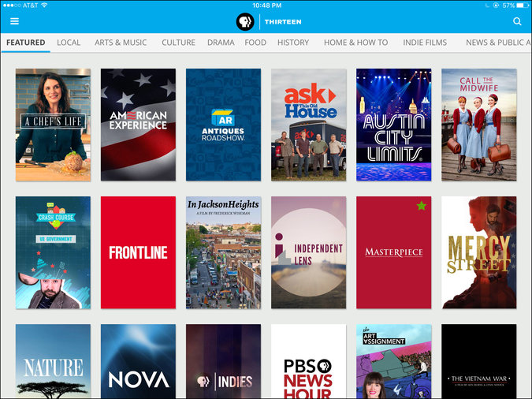The height and width of the screenshot is (399, 532).
Task: Tap the AT&T carrier label
Action: [30, 6]
